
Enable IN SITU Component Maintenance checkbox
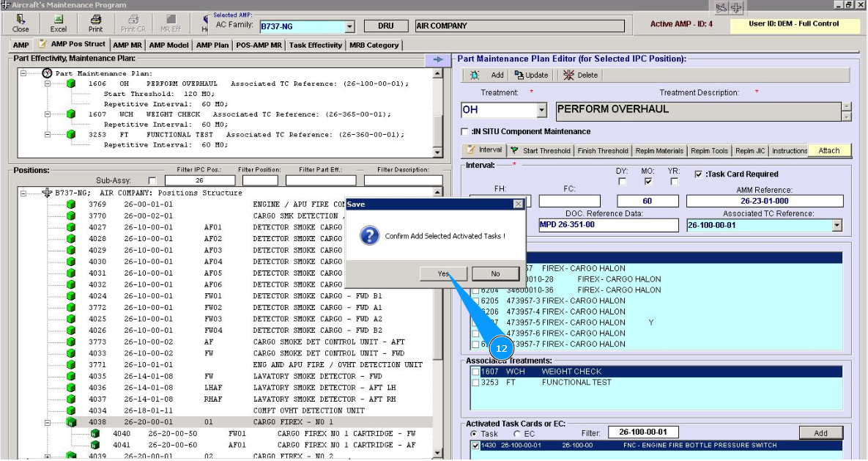point(465,132)
